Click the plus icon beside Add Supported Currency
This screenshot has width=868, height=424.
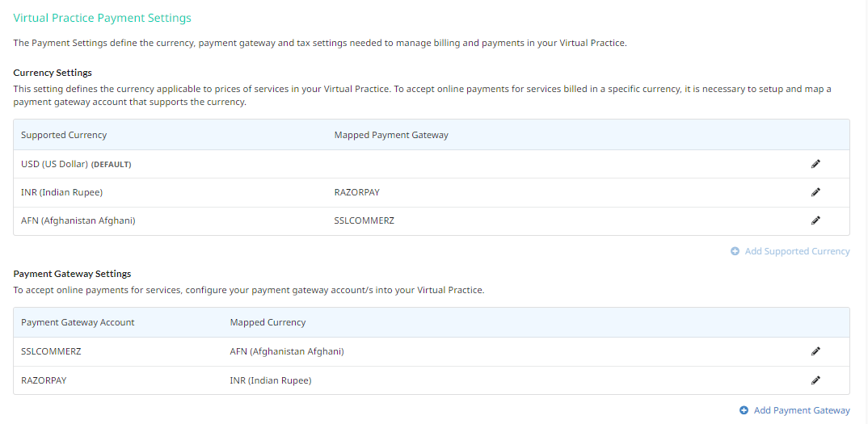735,251
